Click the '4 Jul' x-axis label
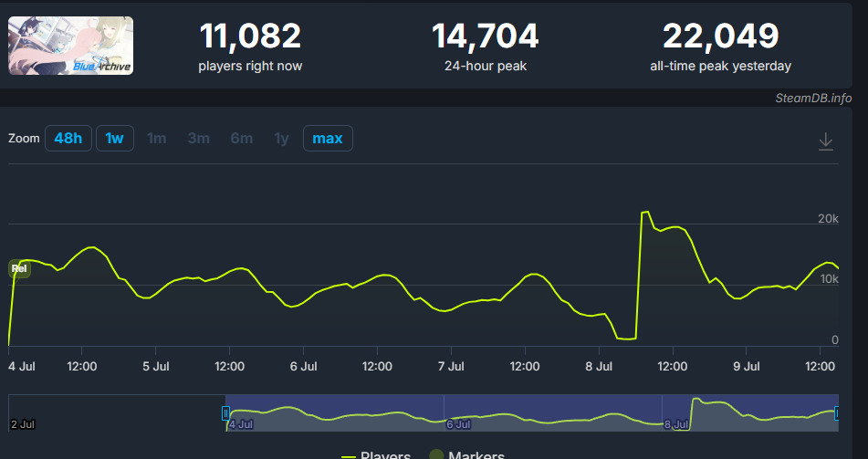The width and height of the screenshot is (868, 459). tap(22, 367)
